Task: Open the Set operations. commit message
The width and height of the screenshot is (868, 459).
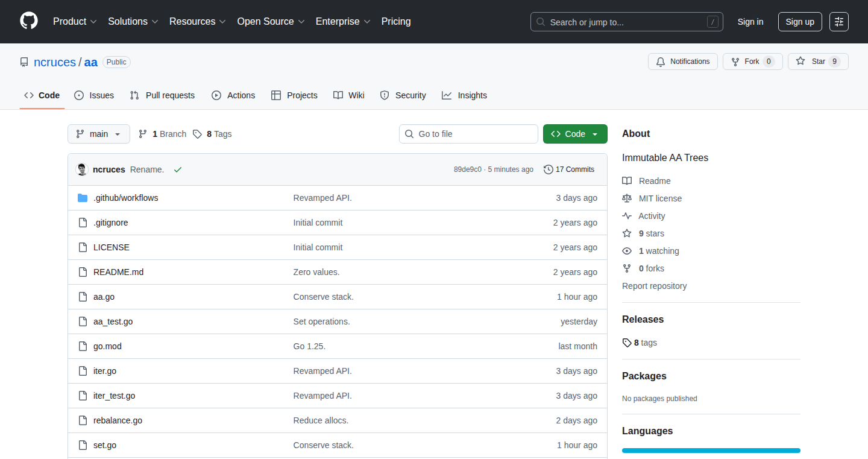Action: pos(321,321)
